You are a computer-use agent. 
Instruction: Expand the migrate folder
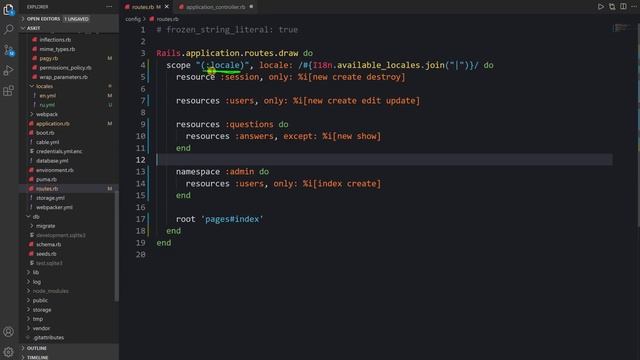pos(45,226)
